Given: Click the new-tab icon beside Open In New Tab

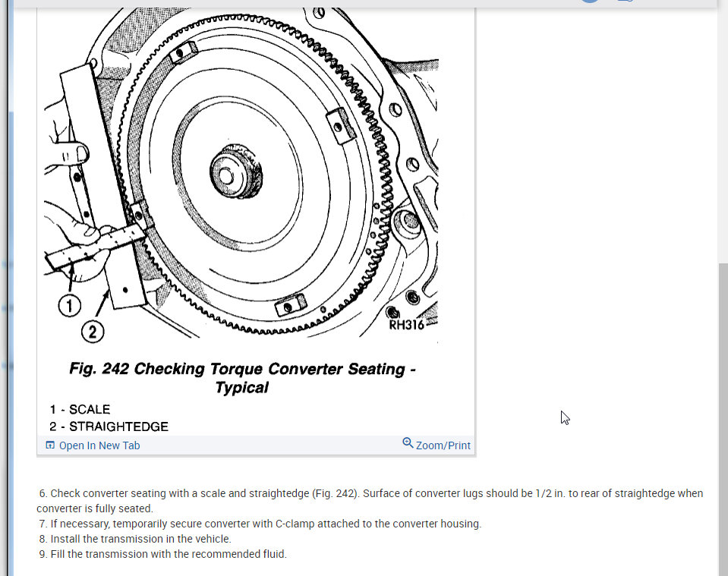Looking at the screenshot, I should pyautogui.click(x=50, y=445).
